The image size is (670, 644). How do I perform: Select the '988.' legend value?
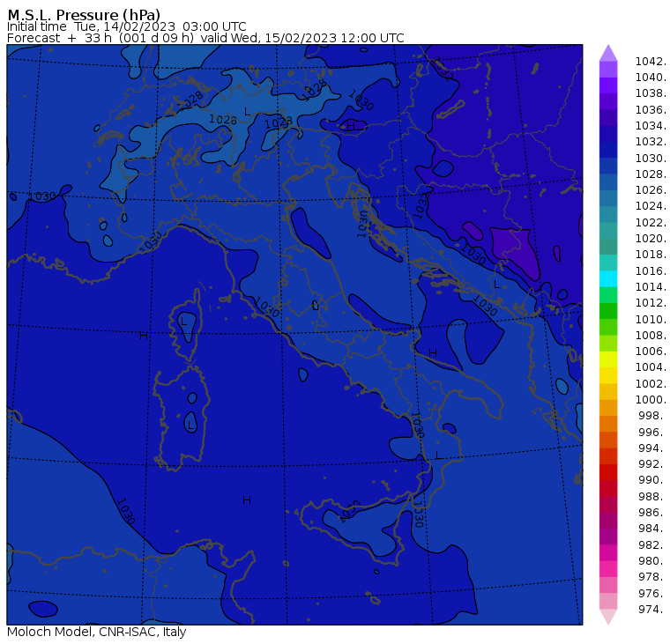click(652, 497)
